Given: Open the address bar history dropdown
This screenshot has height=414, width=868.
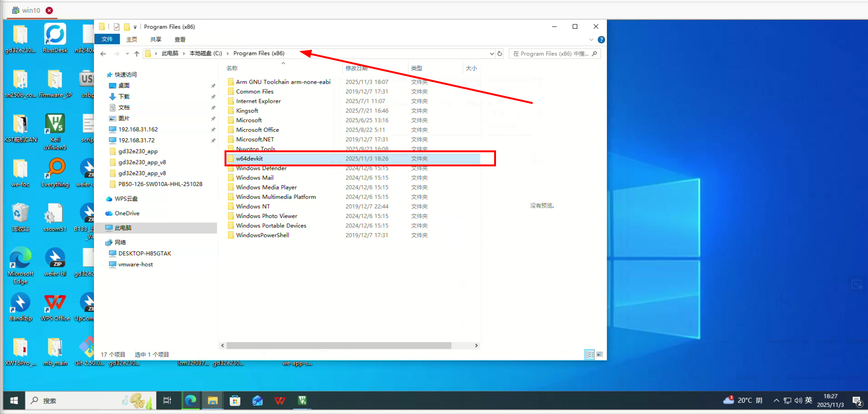Looking at the screenshot, I should coord(492,54).
